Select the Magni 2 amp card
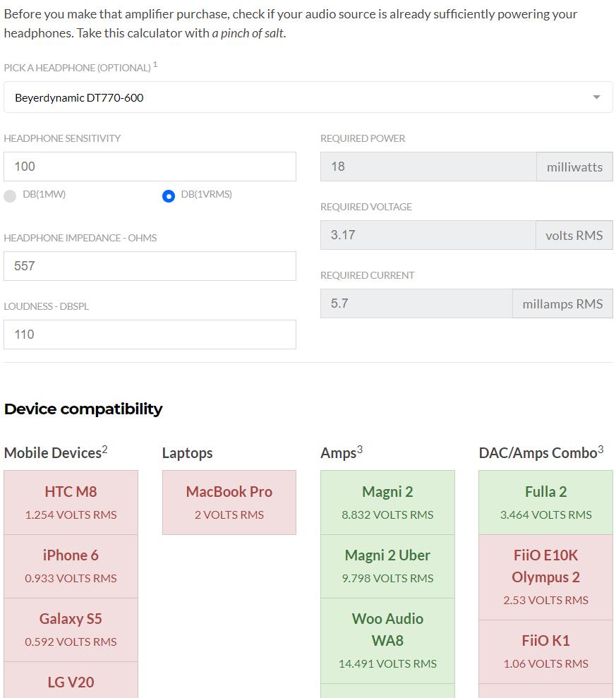616x698 pixels. tap(387, 503)
